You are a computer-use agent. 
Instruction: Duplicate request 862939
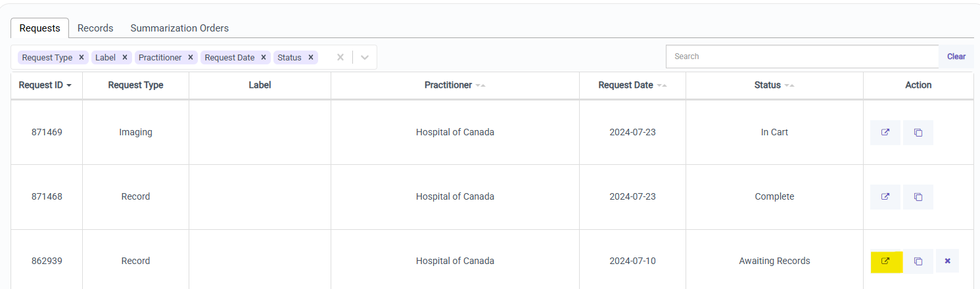[x=918, y=261]
